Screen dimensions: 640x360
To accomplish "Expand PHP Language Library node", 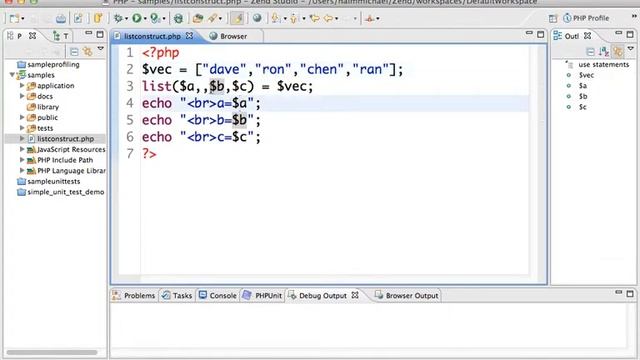I will pos(22,171).
